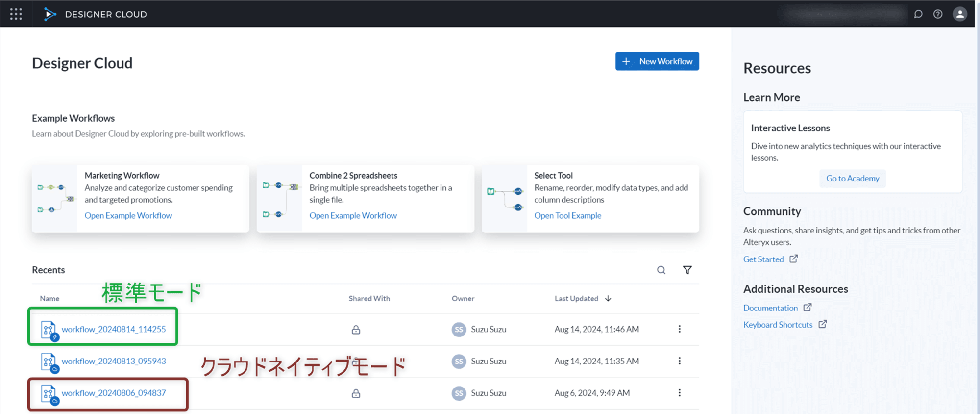This screenshot has height=414, width=980.
Task: Search recents with magnifier icon
Action: pyautogui.click(x=661, y=270)
